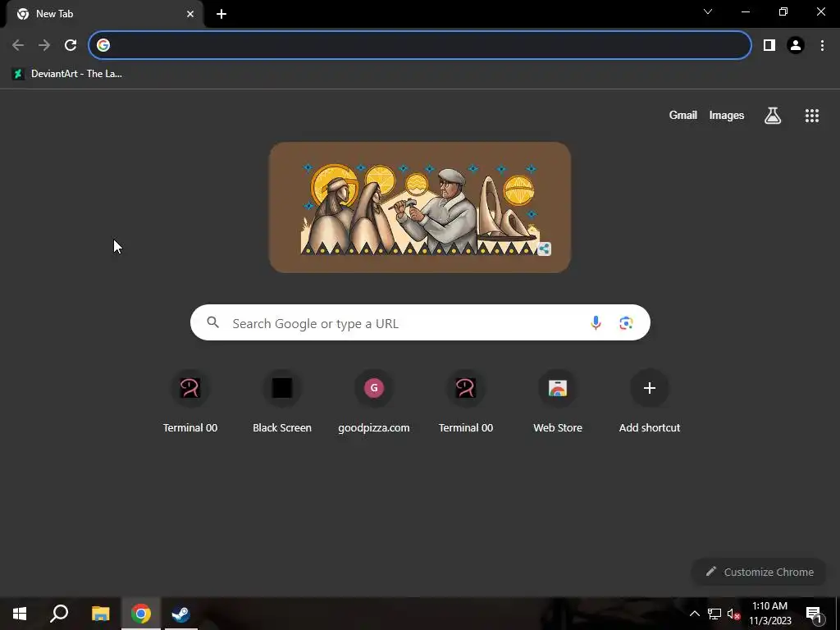This screenshot has width=840, height=630.
Task: Open the Black Screen shortcut
Action: coord(282,402)
